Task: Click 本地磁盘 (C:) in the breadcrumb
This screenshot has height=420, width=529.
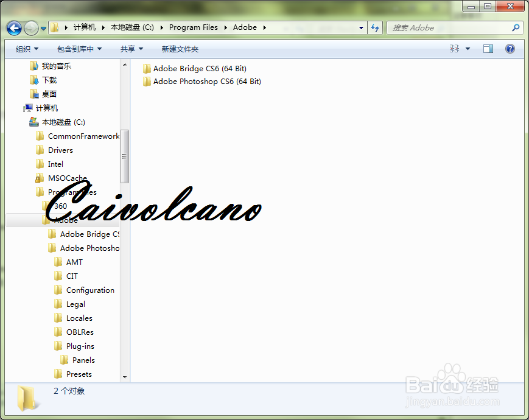Action: [132, 27]
